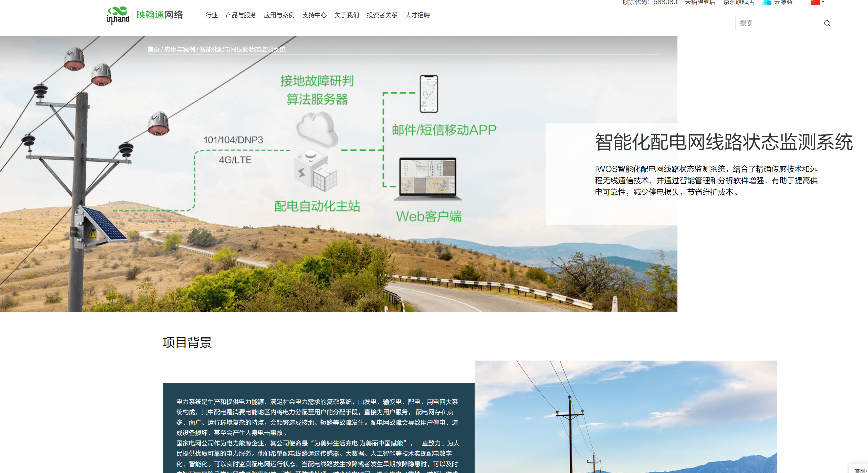
Task: Open the 产品与服务 navigation menu
Action: point(240,15)
